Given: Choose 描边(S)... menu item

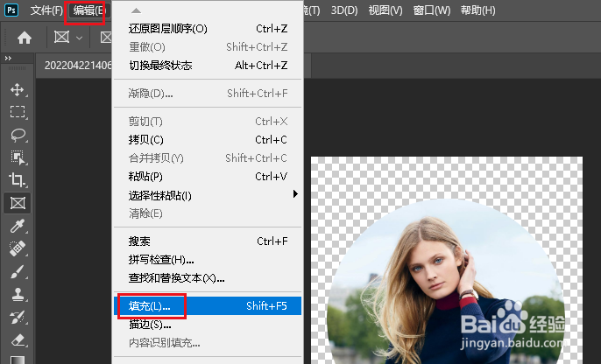Looking at the screenshot, I should click(208, 325).
